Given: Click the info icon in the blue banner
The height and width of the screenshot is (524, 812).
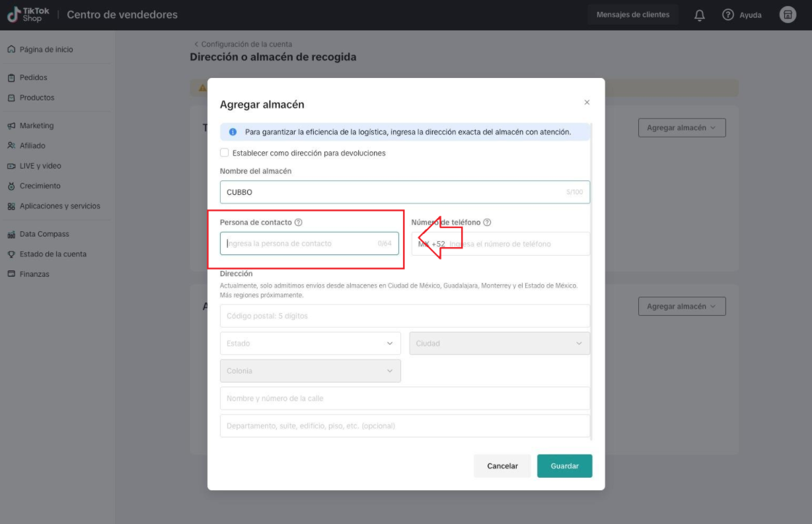Looking at the screenshot, I should click(x=233, y=132).
